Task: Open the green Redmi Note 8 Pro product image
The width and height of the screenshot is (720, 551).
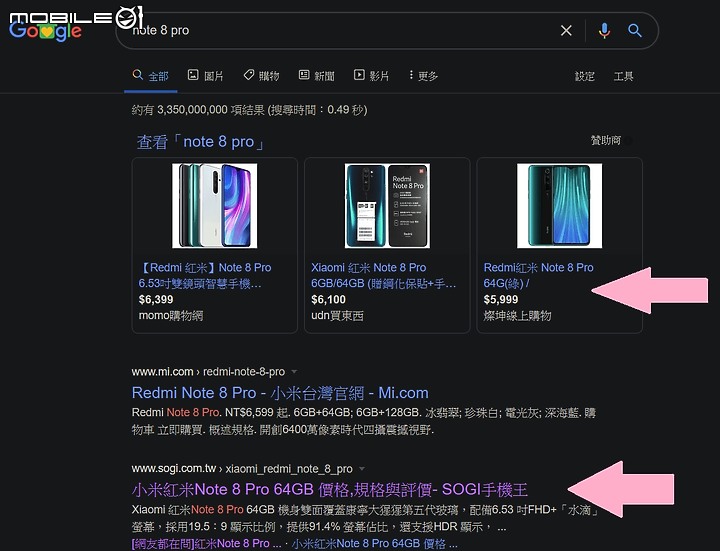Action: tap(559, 206)
